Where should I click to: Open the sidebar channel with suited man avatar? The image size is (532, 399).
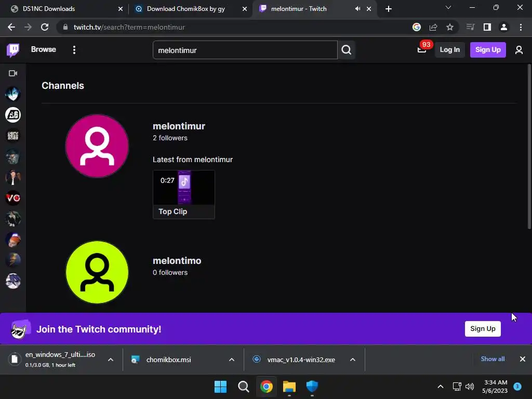click(13, 178)
